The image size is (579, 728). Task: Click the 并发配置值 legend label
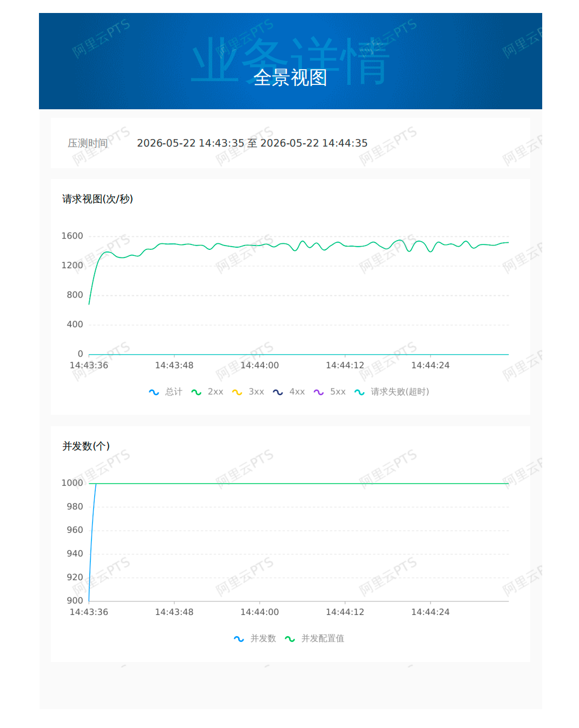323,638
